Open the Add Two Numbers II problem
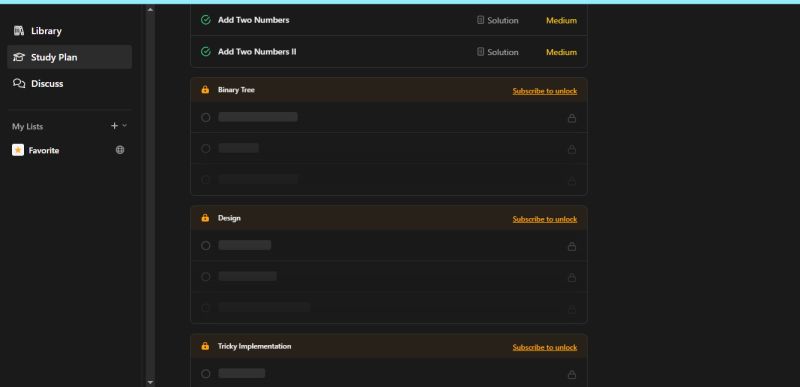Screen dimensions: 800x387 257,51
